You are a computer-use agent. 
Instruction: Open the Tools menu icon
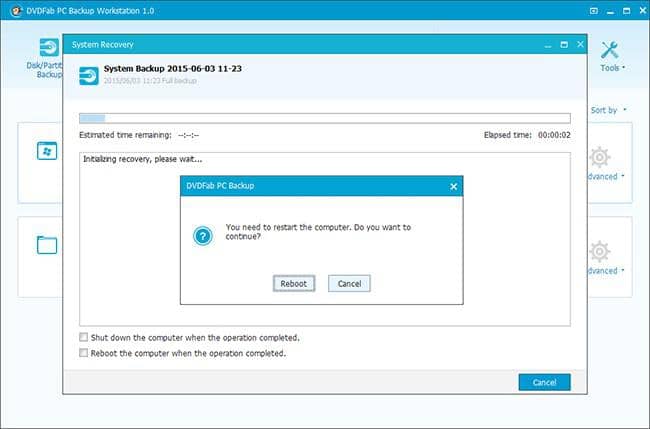(609, 50)
